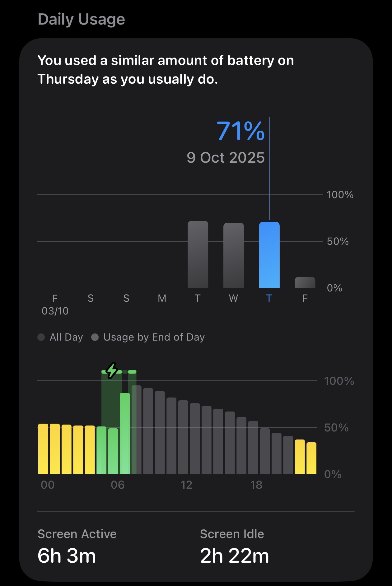The image size is (392, 586).
Task: Tap the first yellow bar above 00
Action: tap(43, 449)
